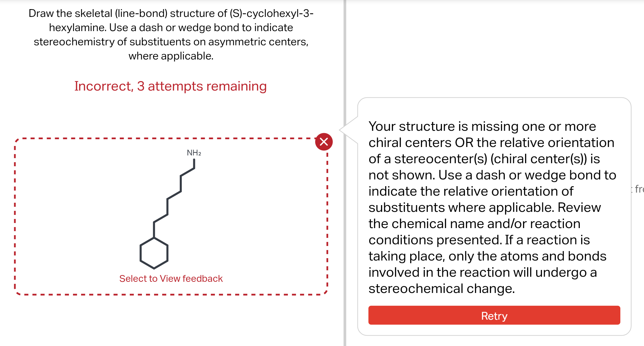Viewport: 644px width, 346px height.
Task: Click the Retry button
Action: pos(494,315)
